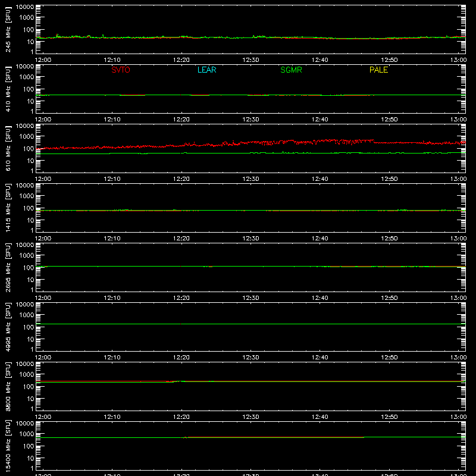
Task: Select the 245 MHz [SFU] axis title
Action: tap(8, 29)
